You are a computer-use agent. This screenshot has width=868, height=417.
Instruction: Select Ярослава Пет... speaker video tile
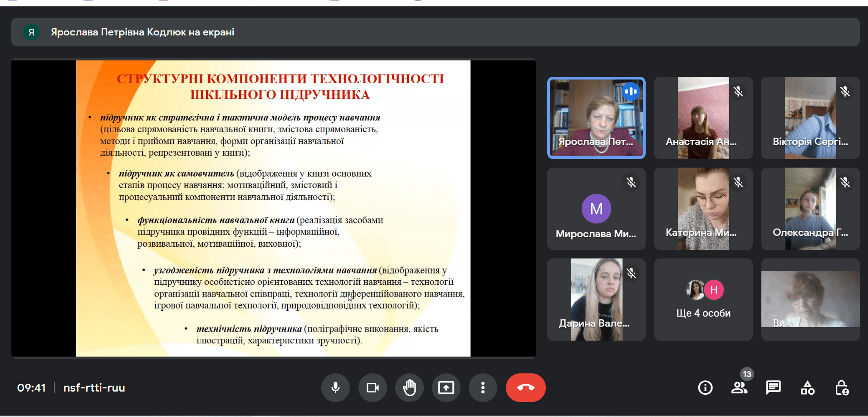point(596,118)
